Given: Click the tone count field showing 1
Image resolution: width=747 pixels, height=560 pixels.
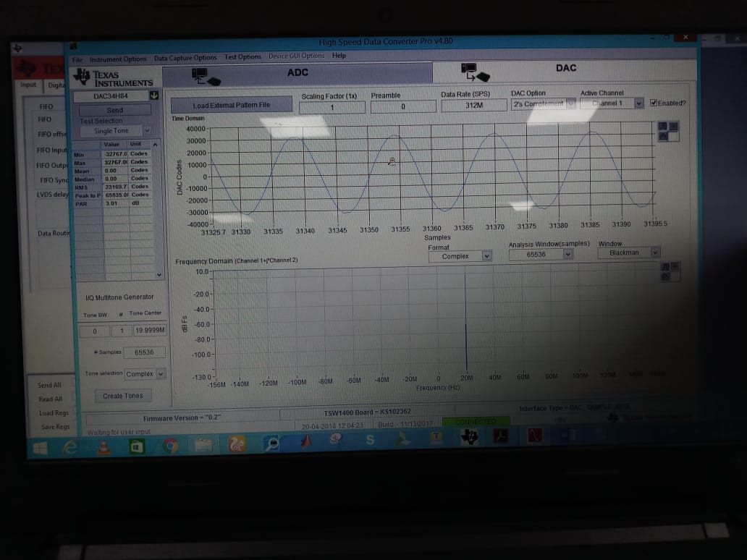Looking at the screenshot, I should (x=122, y=331).
